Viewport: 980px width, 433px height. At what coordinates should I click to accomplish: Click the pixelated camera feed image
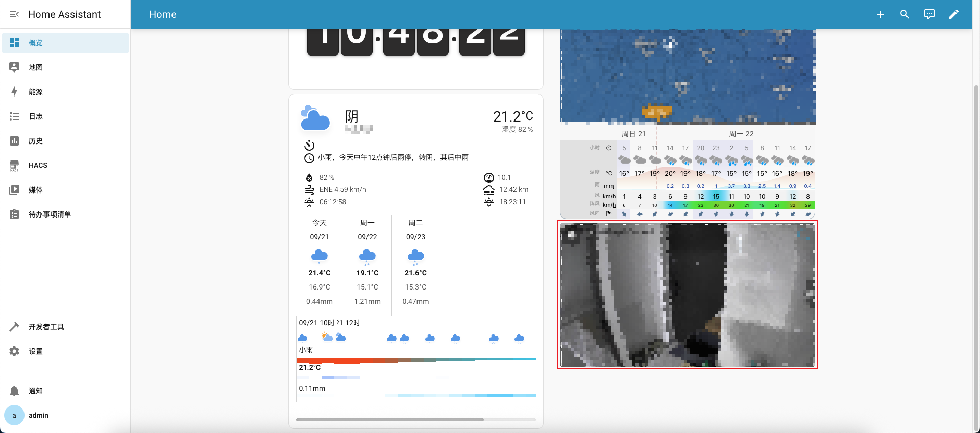(x=687, y=295)
